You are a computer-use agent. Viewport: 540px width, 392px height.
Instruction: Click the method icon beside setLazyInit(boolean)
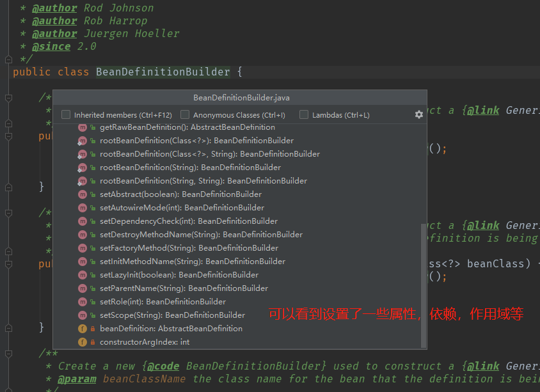(x=83, y=275)
